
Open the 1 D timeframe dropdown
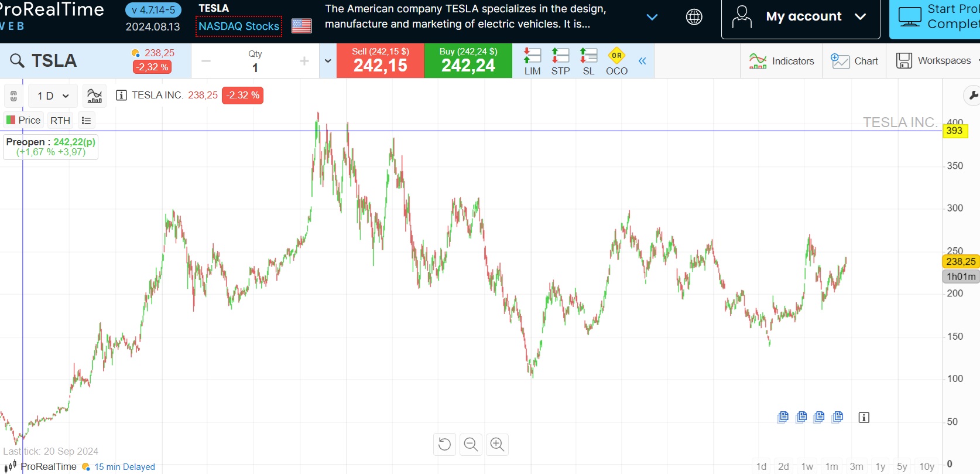click(x=53, y=96)
